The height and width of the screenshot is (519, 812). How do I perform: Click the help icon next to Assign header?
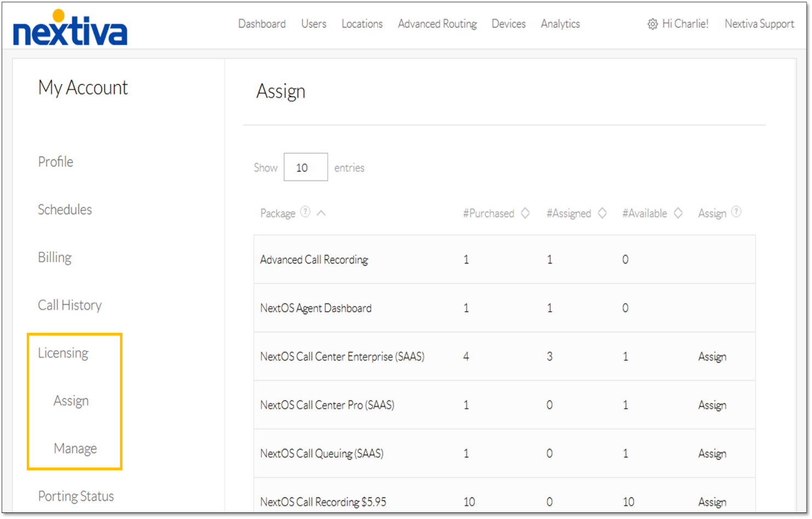pyautogui.click(x=736, y=212)
